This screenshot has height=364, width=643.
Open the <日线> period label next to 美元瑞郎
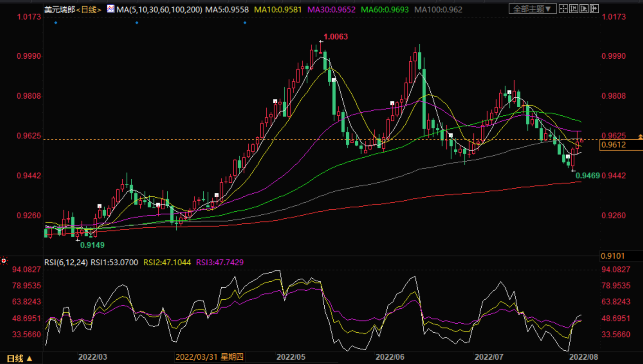click(x=89, y=9)
